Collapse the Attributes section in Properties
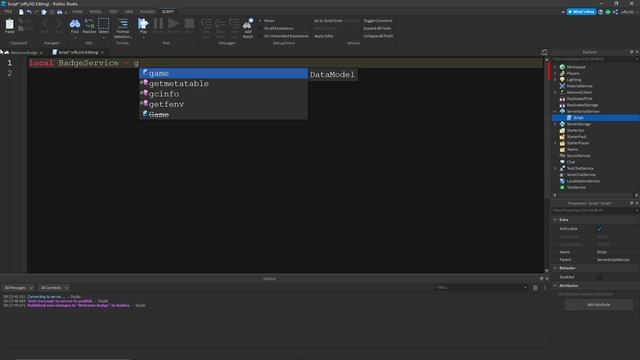This screenshot has height=360, width=640. 555,286
